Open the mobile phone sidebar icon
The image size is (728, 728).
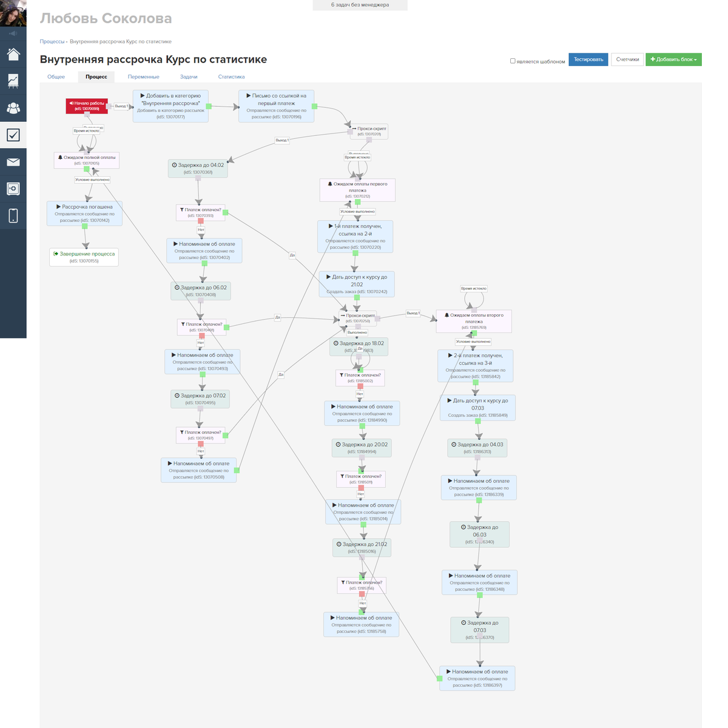(x=13, y=216)
